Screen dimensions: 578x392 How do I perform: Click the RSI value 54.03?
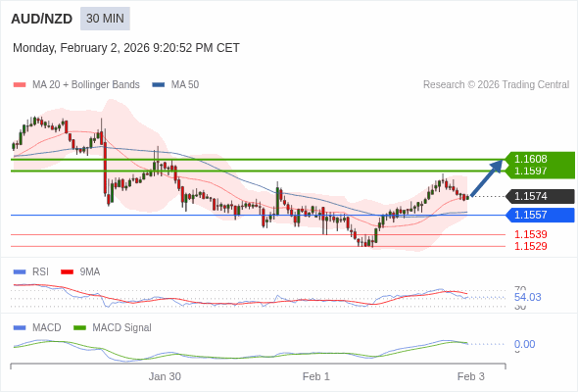tap(527, 297)
